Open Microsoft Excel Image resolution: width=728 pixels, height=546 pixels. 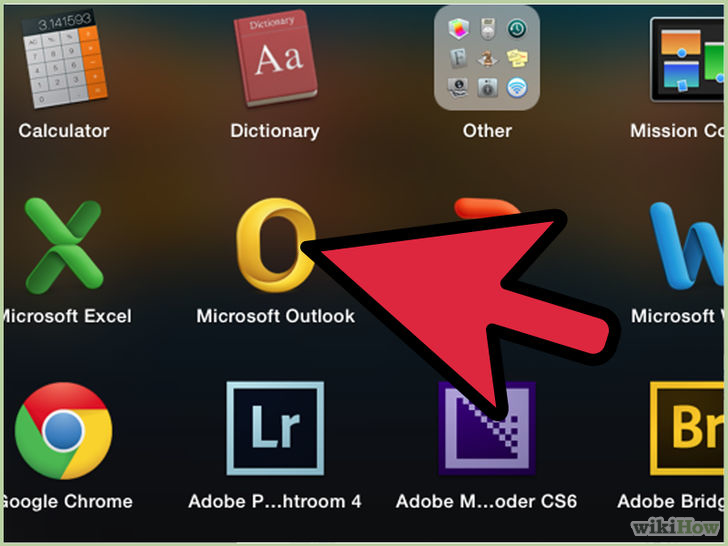(64, 246)
